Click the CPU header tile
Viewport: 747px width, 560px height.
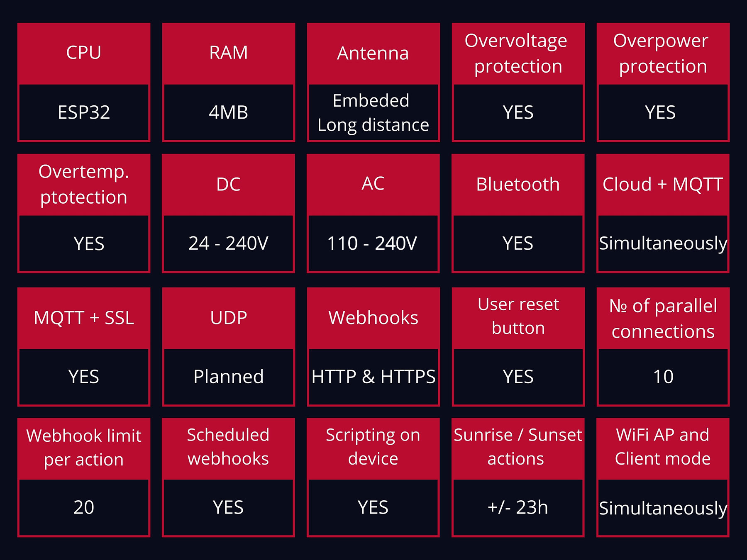pyautogui.click(x=84, y=54)
